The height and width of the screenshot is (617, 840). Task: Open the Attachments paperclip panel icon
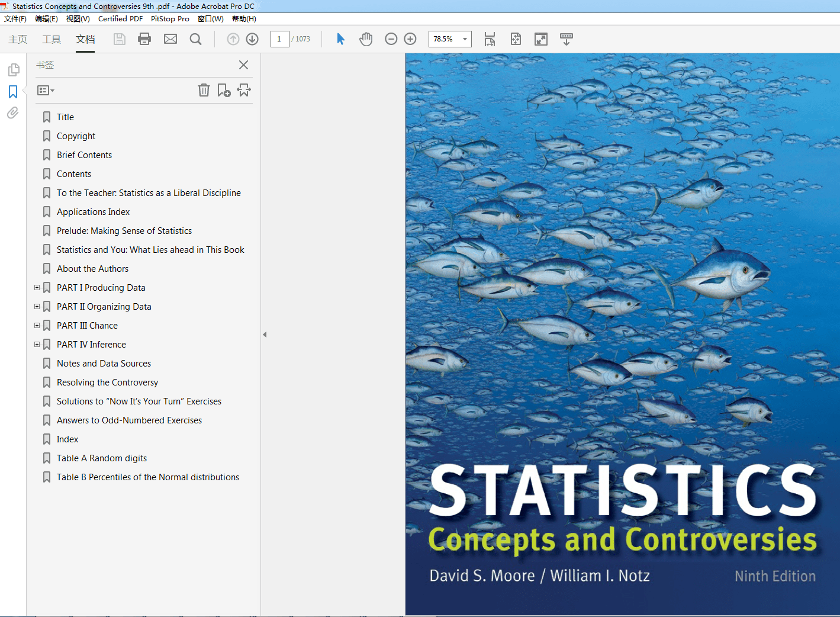[13, 113]
